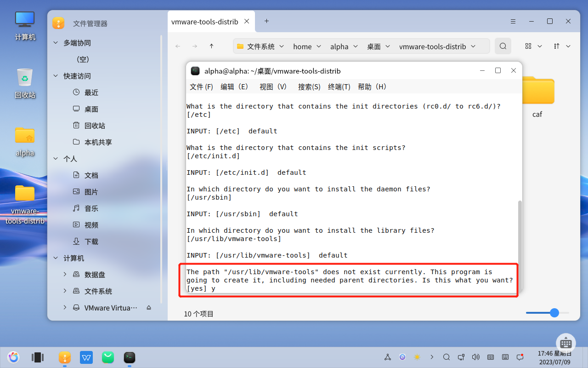
Task: Eject the VMware Virtual drive
Action: [x=148, y=308]
